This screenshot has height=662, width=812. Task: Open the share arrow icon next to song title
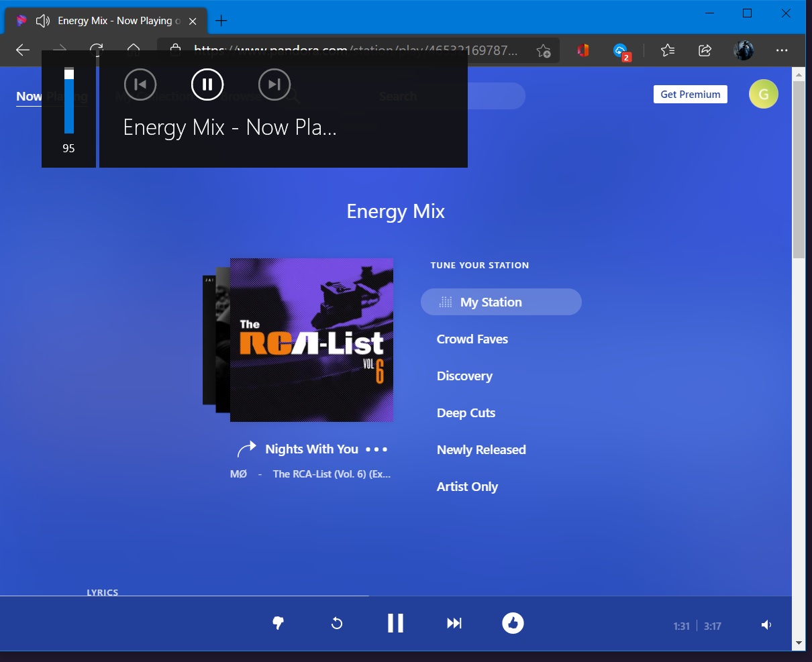248,447
